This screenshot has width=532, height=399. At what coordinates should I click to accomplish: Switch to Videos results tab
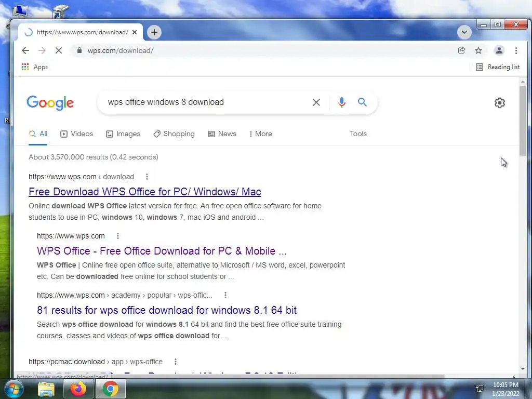77,134
